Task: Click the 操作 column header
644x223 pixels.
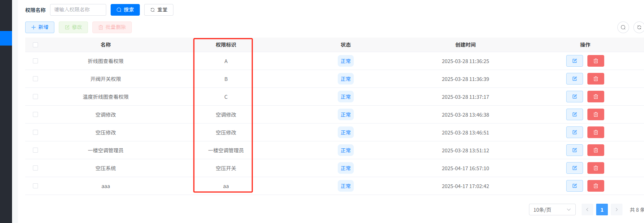Action: (x=585, y=45)
